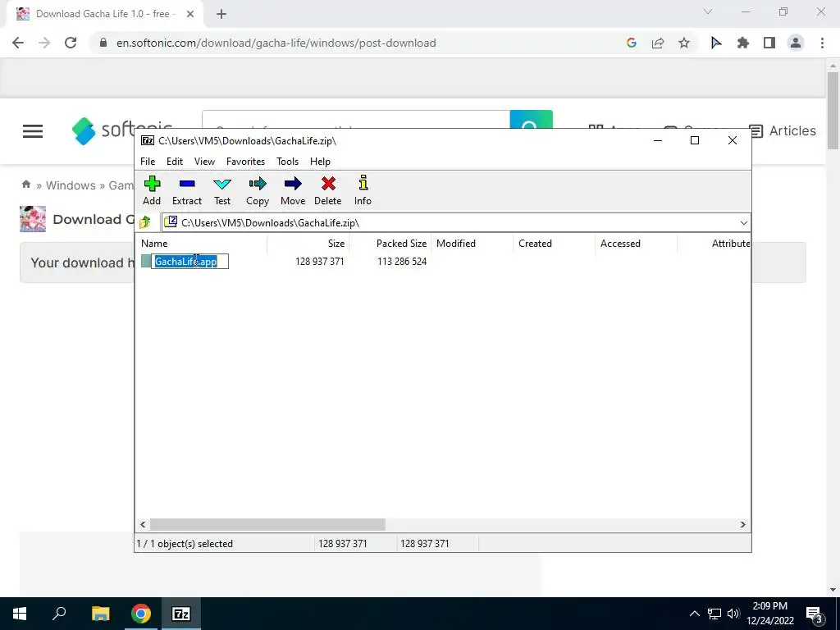Open the Softonic hamburger menu
Viewport: 840px width, 630px height.
(33, 130)
